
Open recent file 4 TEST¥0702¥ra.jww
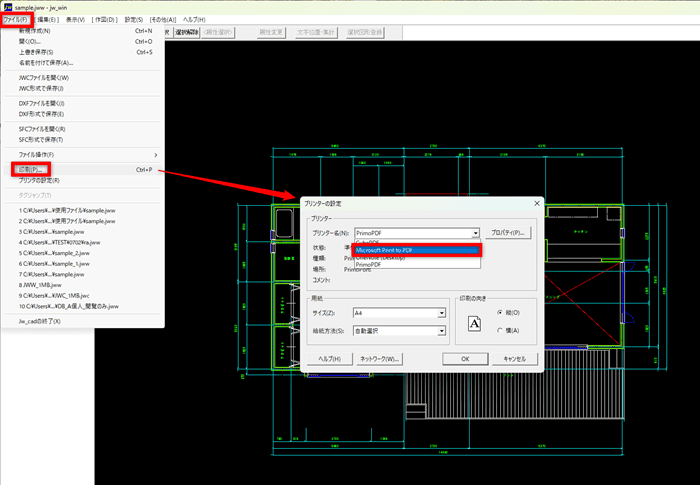(x=83, y=242)
